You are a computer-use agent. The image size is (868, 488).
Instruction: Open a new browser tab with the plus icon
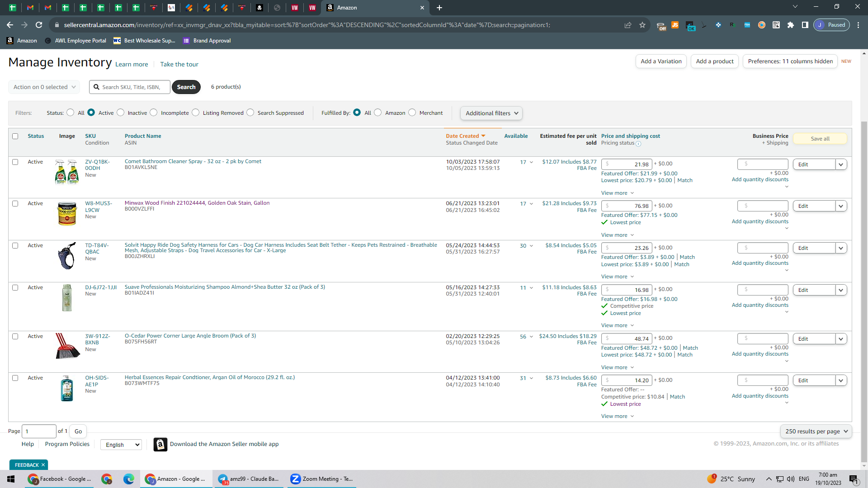(439, 8)
